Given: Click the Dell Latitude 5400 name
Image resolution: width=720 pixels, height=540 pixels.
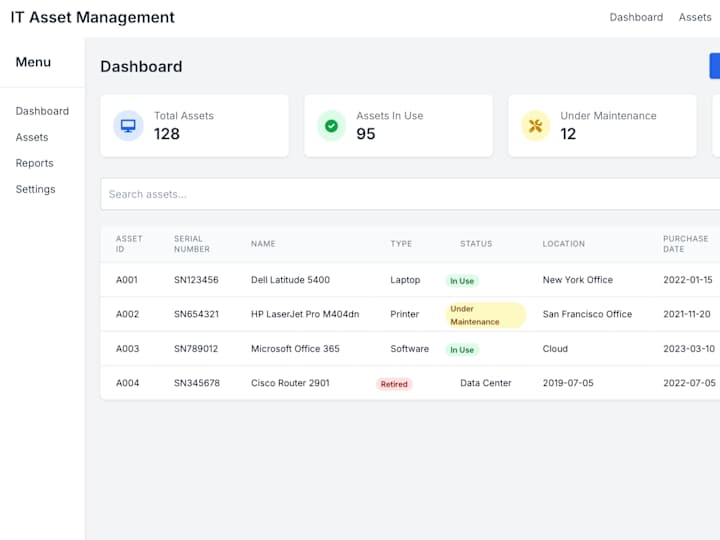Looking at the screenshot, I should click(x=290, y=280).
